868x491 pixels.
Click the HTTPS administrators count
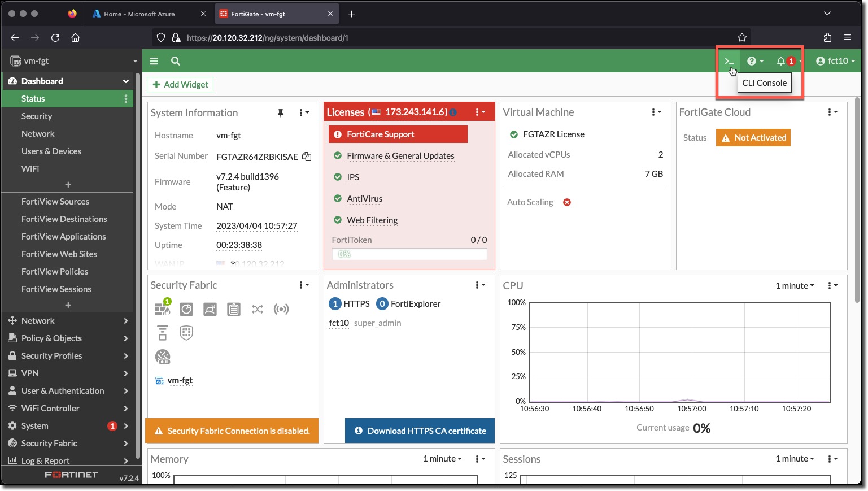coord(335,304)
